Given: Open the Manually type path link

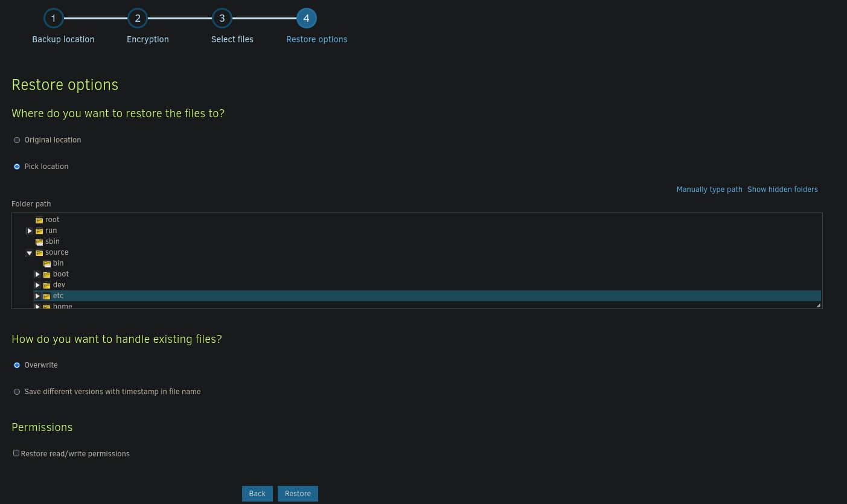Looking at the screenshot, I should (709, 190).
